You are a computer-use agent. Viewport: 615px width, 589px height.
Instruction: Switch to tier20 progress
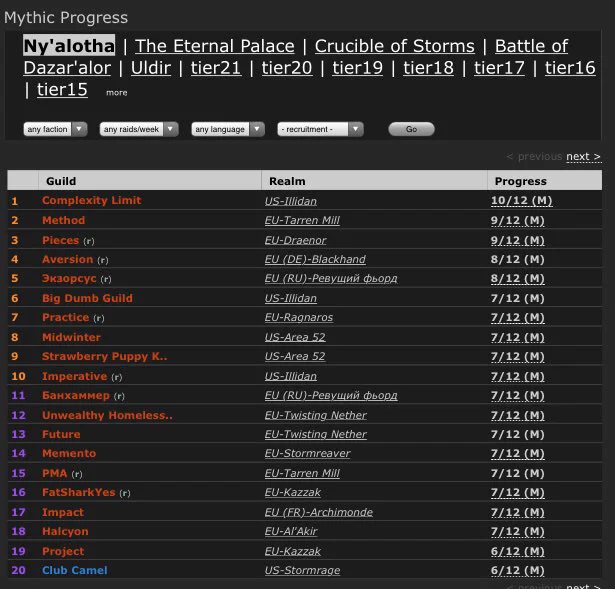coord(287,68)
